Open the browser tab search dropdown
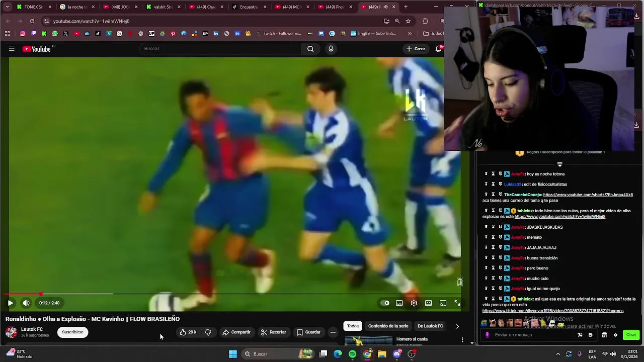 click(7, 7)
